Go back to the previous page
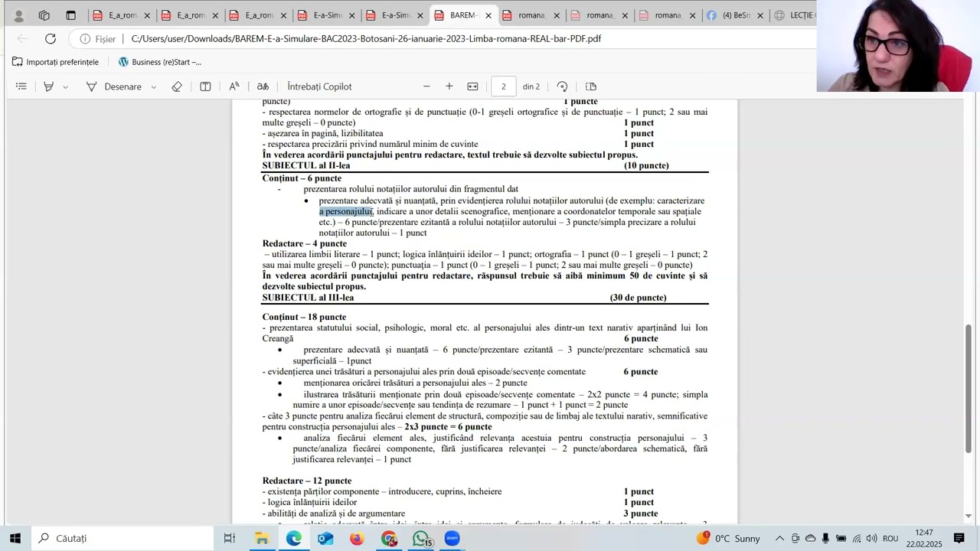This screenshot has width=980, height=551. tap(22, 38)
